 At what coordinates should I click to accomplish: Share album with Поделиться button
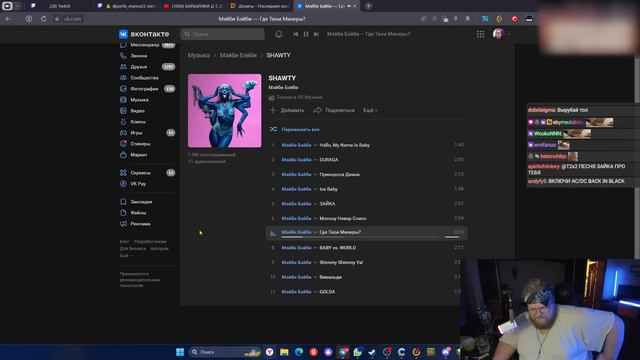(334, 110)
